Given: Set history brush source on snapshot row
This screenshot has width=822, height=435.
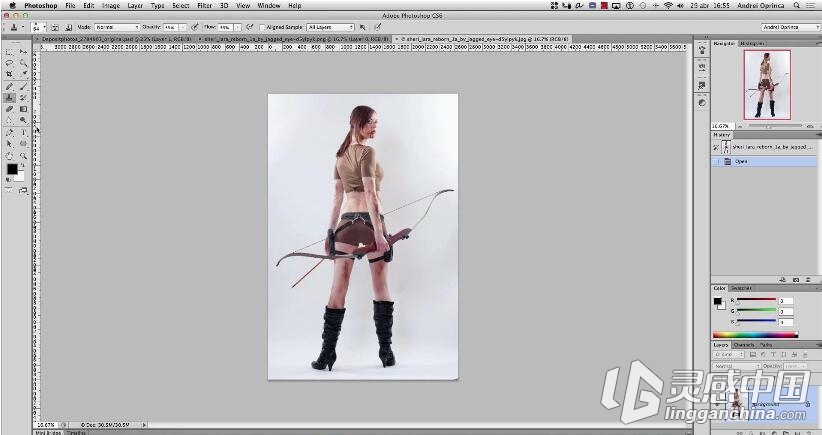Looking at the screenshot, I should pyautogui.click(x=716, y=147).
